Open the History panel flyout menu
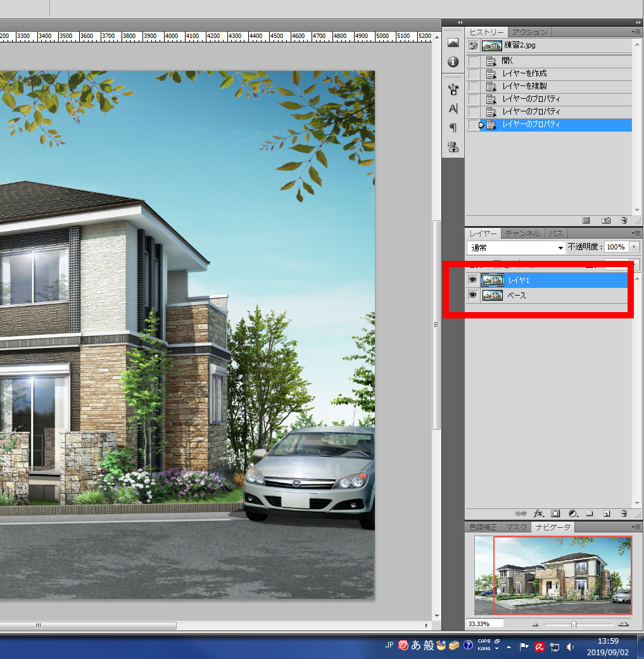Screen dimensions: 644x659 tap(636, 32)
